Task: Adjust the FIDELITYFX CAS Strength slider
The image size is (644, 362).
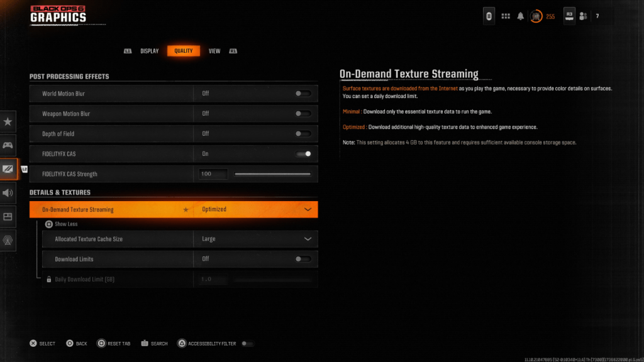Action: (x=273, y=173)
